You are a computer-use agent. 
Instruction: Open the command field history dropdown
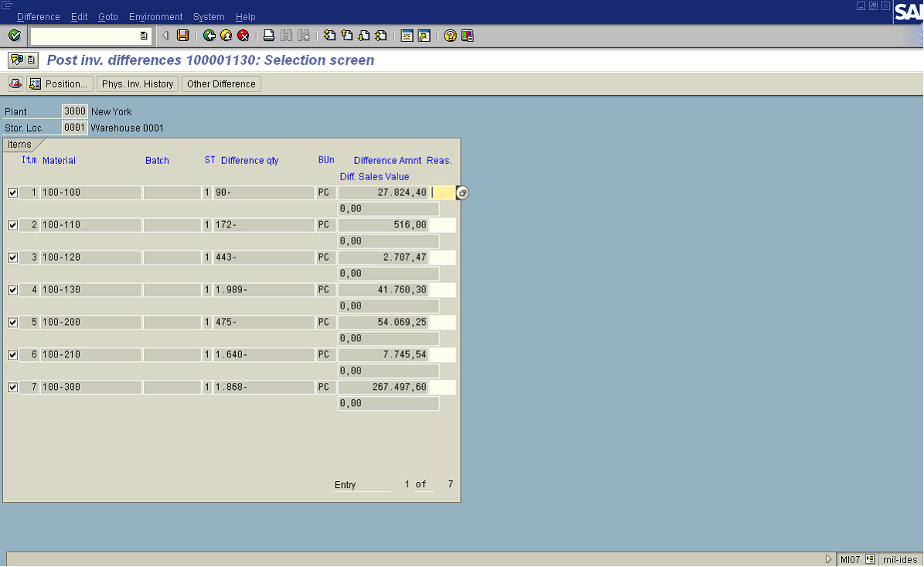144,36
